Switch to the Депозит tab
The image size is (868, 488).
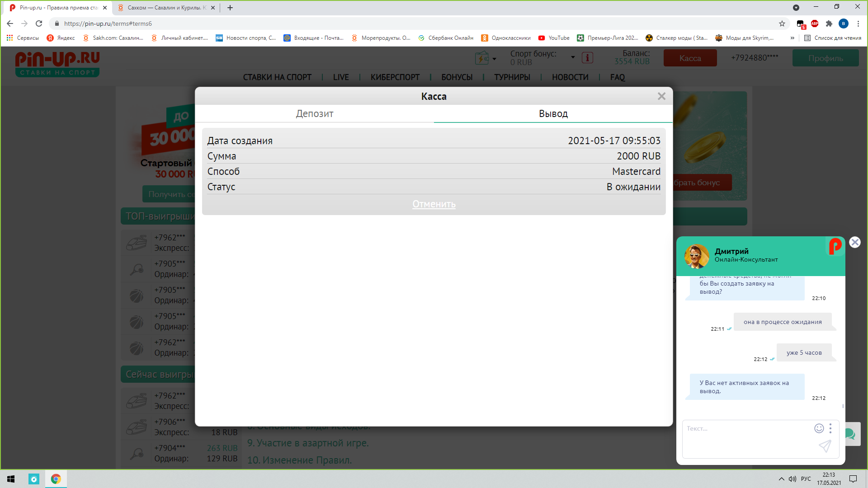[314, 114]
